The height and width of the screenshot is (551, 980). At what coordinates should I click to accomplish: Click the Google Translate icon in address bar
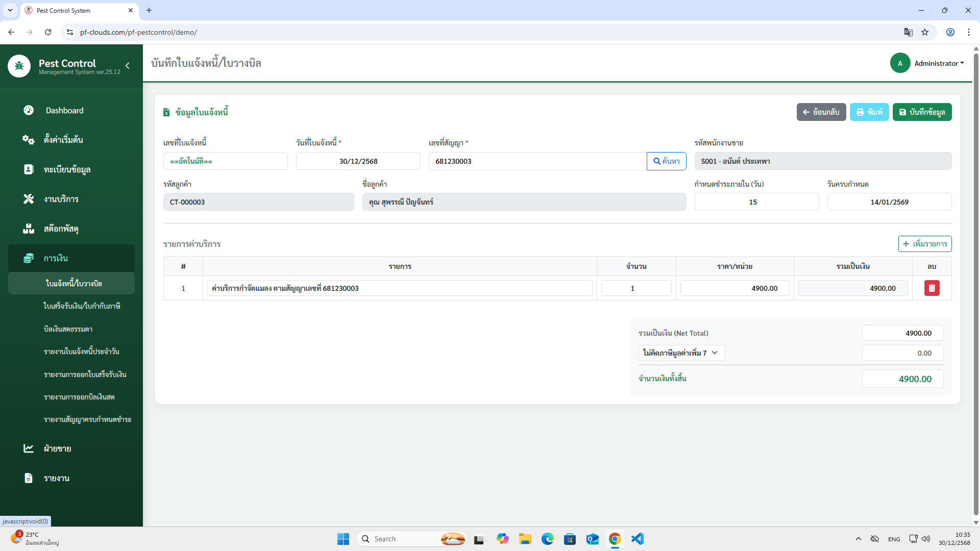[x=908, y=32]
